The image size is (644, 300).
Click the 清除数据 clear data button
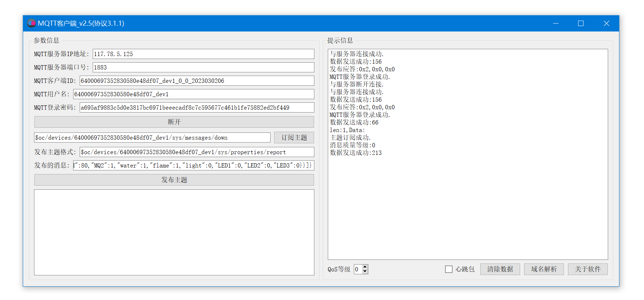point(500,269)
